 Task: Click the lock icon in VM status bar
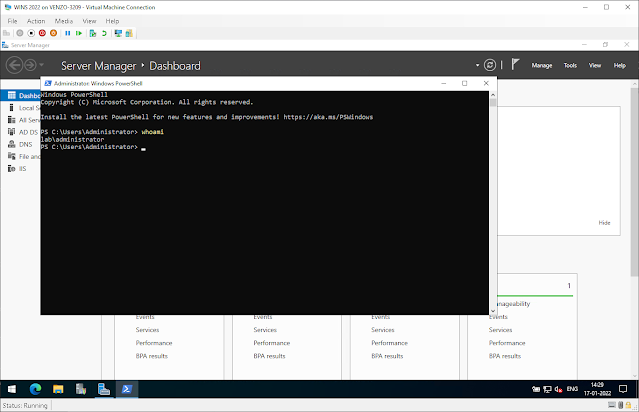(x=628, y=405)
